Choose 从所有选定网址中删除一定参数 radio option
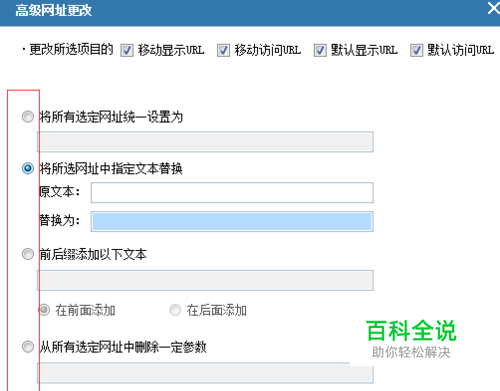The image size is (500, 391). click(x=28, y=347)
